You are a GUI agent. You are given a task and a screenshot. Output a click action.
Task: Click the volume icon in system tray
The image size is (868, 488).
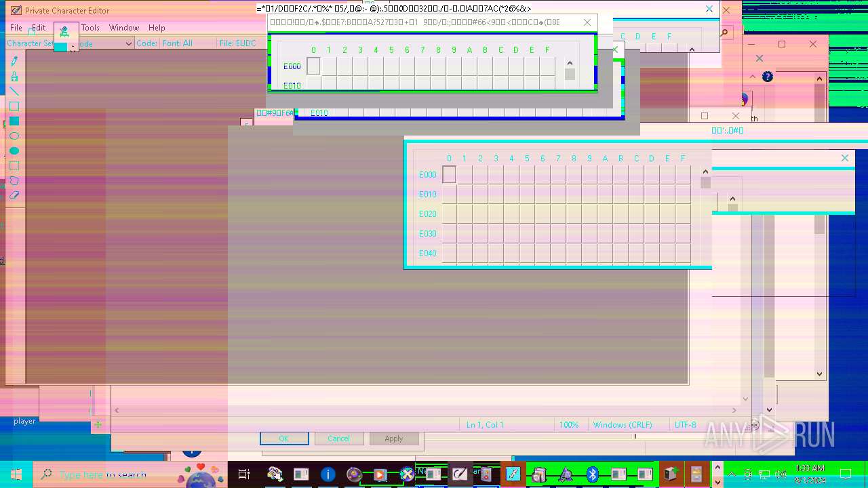(781, 474)
